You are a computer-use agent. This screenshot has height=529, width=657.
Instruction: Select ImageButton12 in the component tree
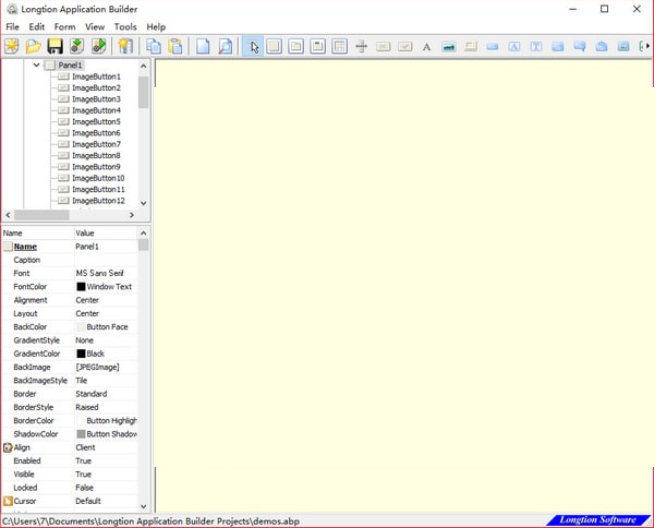tap(98, 200)
